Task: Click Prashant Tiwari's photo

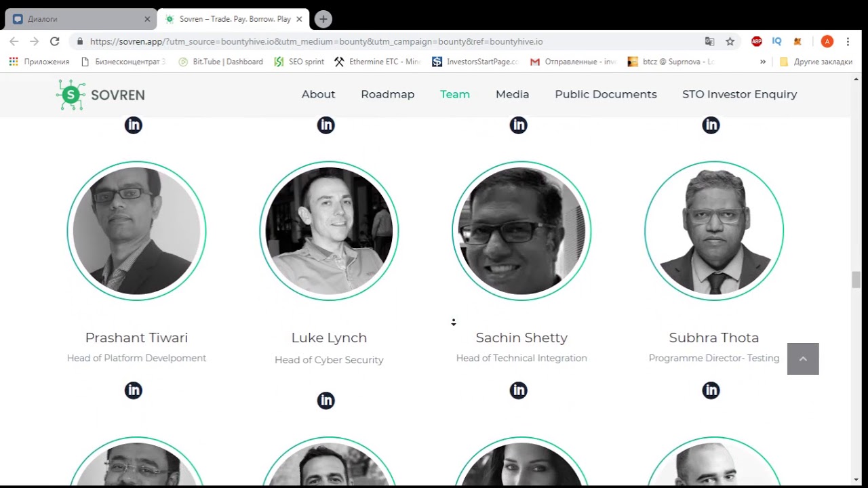Action: point(136,231)
